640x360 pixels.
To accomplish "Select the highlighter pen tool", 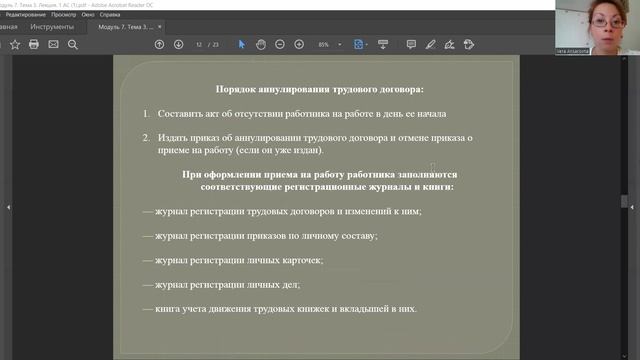I will click(430, 44).
